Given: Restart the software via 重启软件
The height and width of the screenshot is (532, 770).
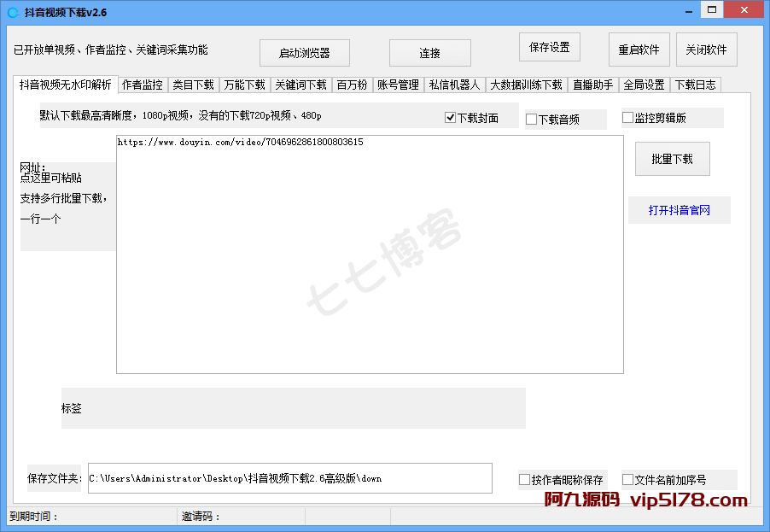Looking at the screenshot, I should [x=639, y=50].
